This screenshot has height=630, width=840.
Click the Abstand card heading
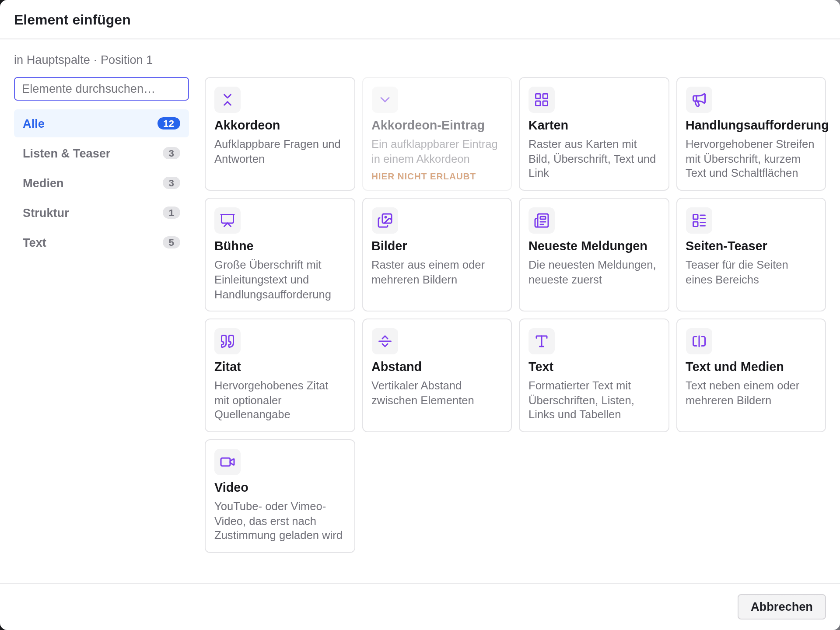tap(396, 367)
